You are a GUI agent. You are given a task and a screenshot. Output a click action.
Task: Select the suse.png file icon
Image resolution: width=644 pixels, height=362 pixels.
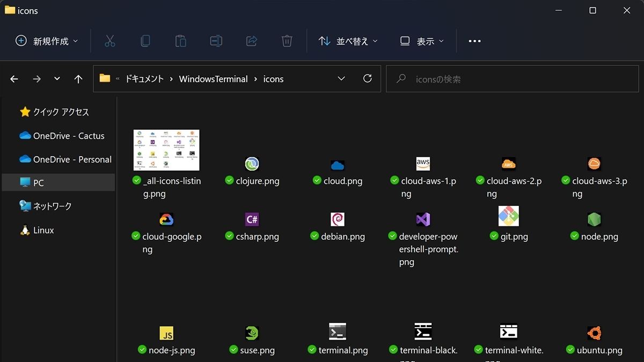pyautogui.click(x=252, y=333)
